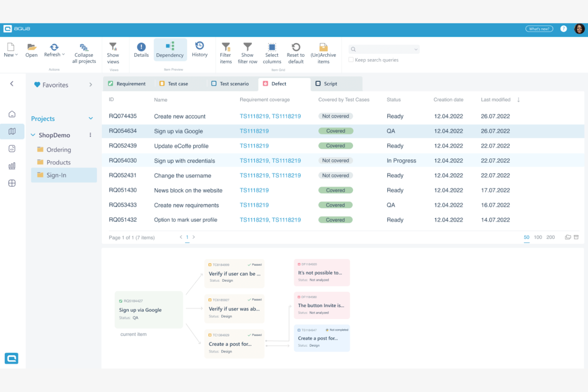The height and width of the screenshot is (392, 588).
Task: Select the 'Option to mark user profile' row
Action: [343, 220]
